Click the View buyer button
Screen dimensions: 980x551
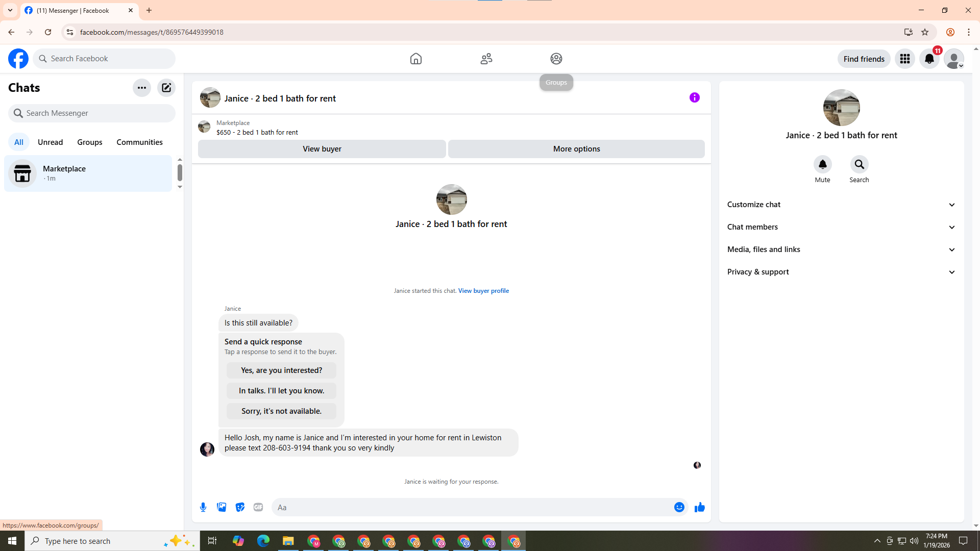tap(322, 149)
